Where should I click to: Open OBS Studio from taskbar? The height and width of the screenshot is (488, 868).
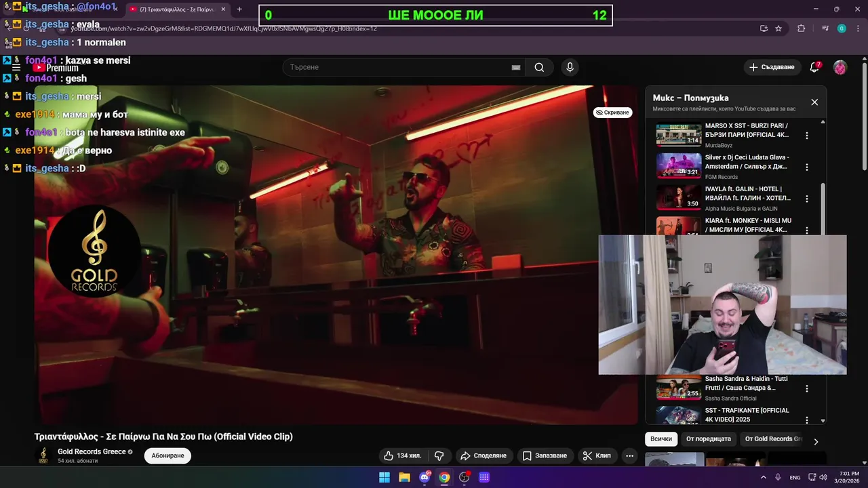click(465, 477)
